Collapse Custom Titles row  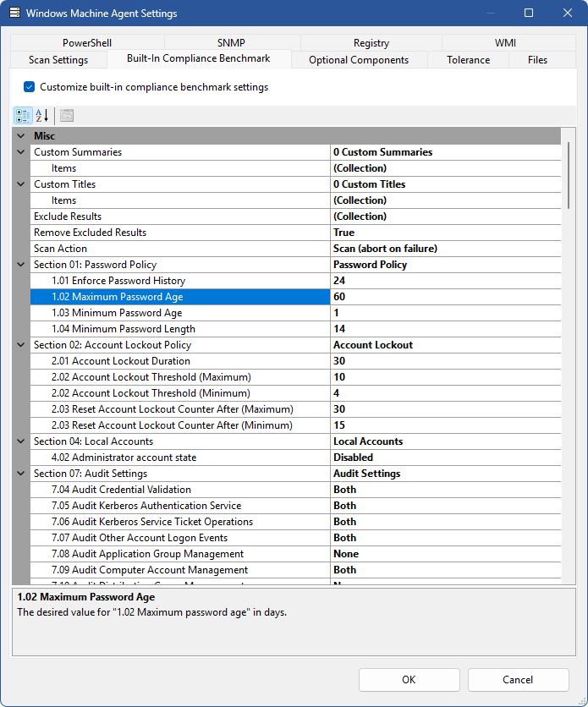click(21, 184)
